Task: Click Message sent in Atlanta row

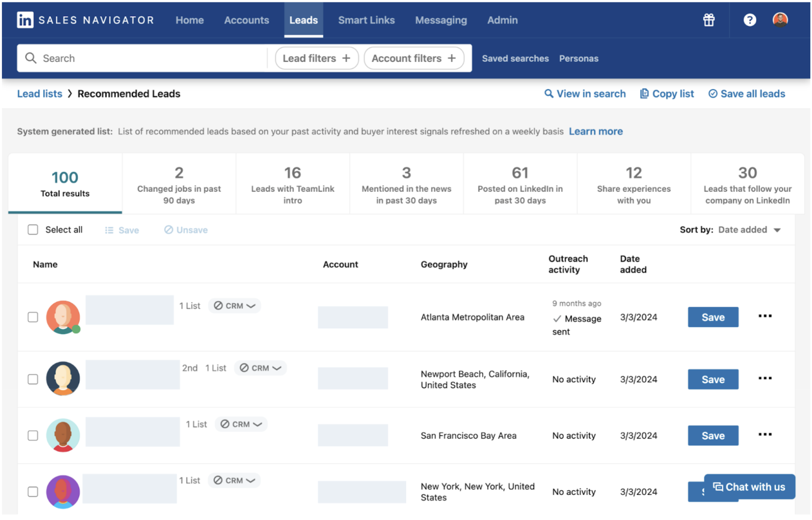Action: pyautogui.click(x=577, y=325)
